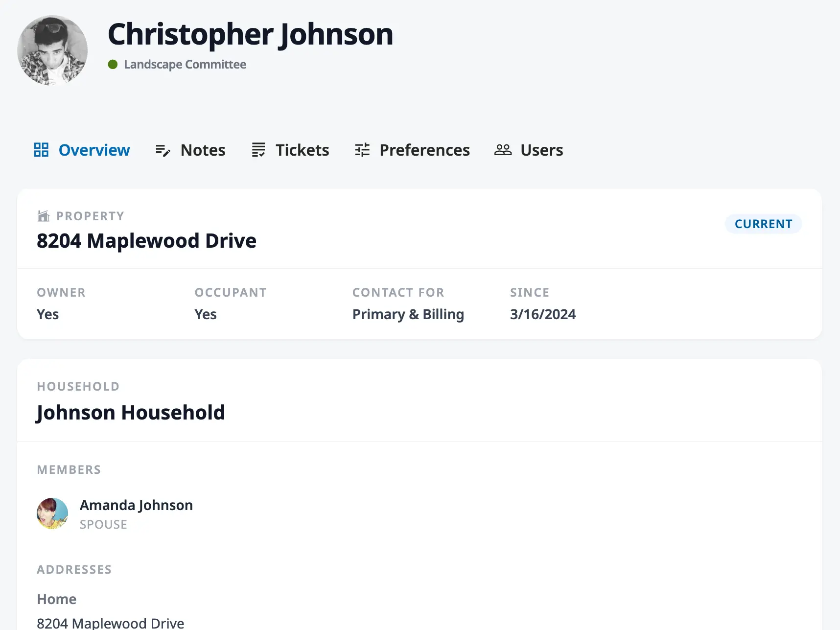
Task: Click the Home address entry
Action: [x=56, y=599]
